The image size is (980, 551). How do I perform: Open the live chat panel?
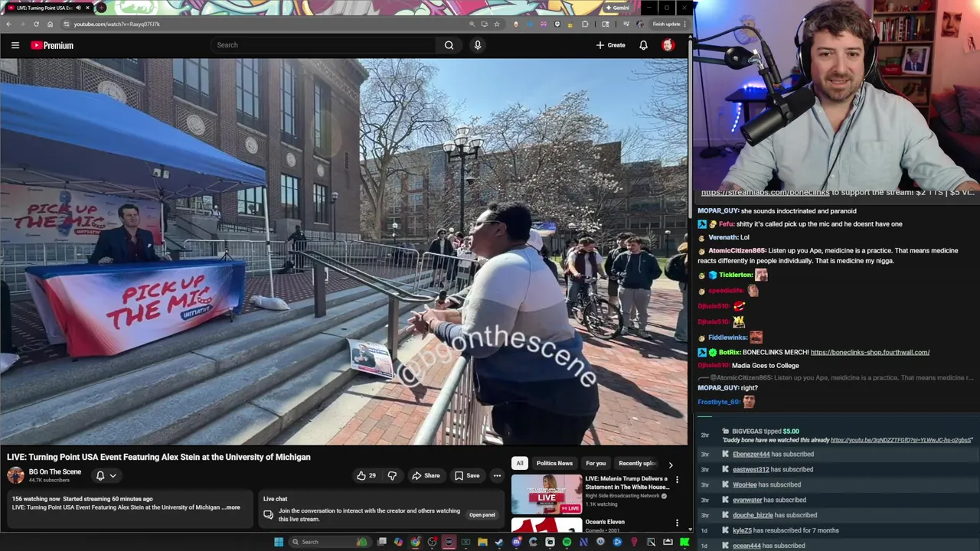[482, 515]
